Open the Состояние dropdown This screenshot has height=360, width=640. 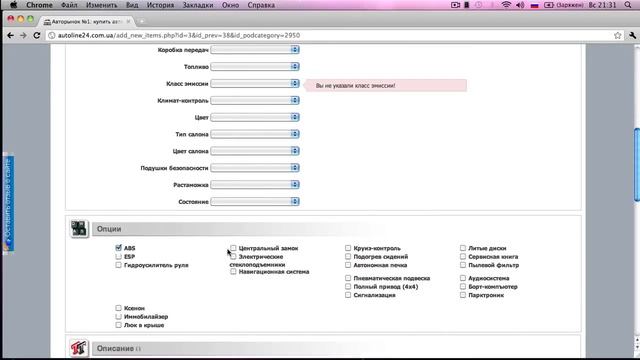click(x=255, y=202)
